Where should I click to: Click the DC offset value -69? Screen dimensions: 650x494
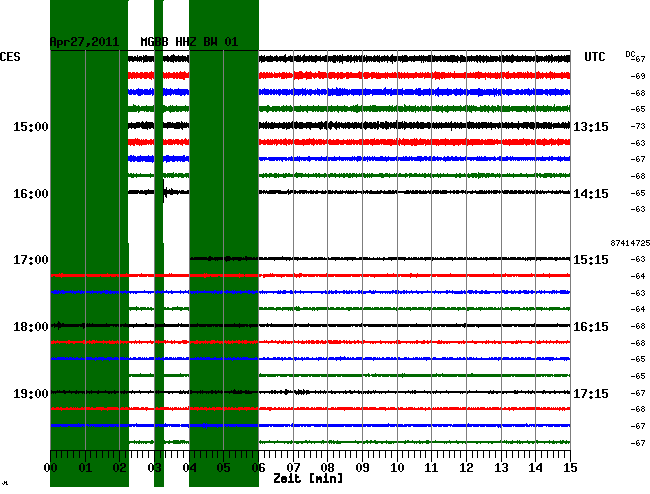(x=638, y=76)
